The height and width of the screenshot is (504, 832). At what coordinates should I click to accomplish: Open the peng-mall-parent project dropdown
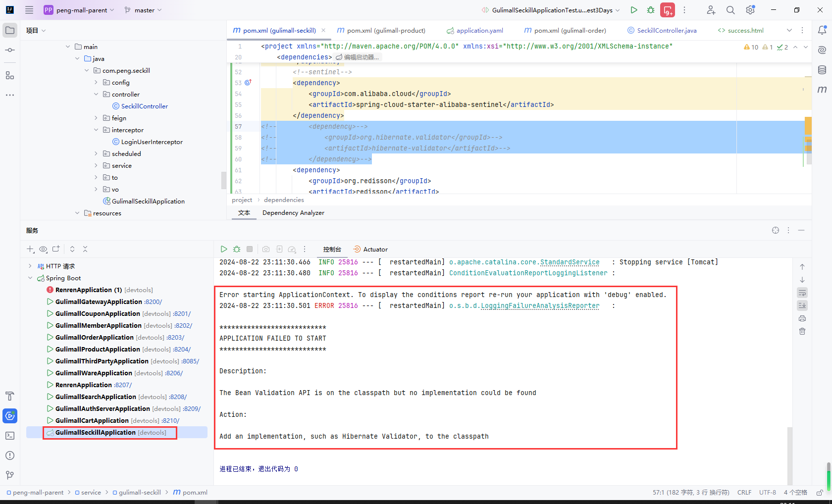[x=79, y=10]
